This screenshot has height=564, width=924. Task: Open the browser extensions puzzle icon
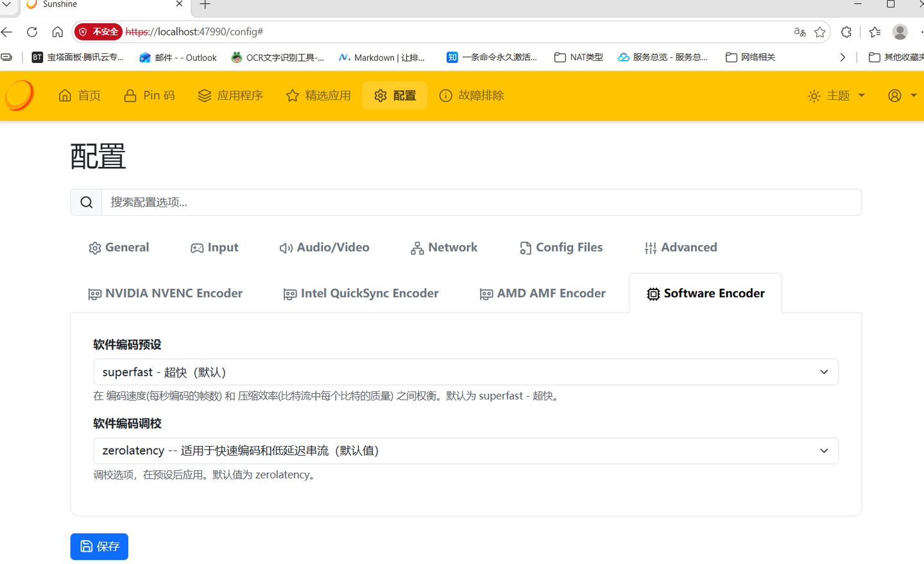846,32
